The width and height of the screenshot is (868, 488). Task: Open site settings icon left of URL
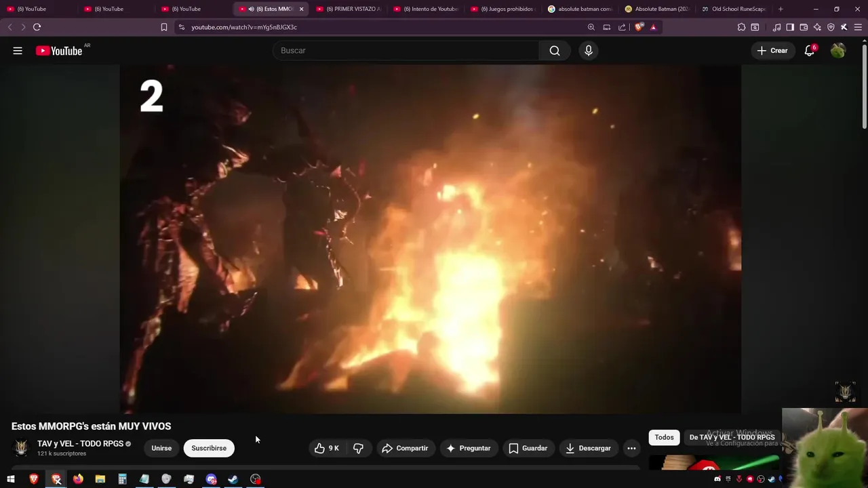[181, 27]
